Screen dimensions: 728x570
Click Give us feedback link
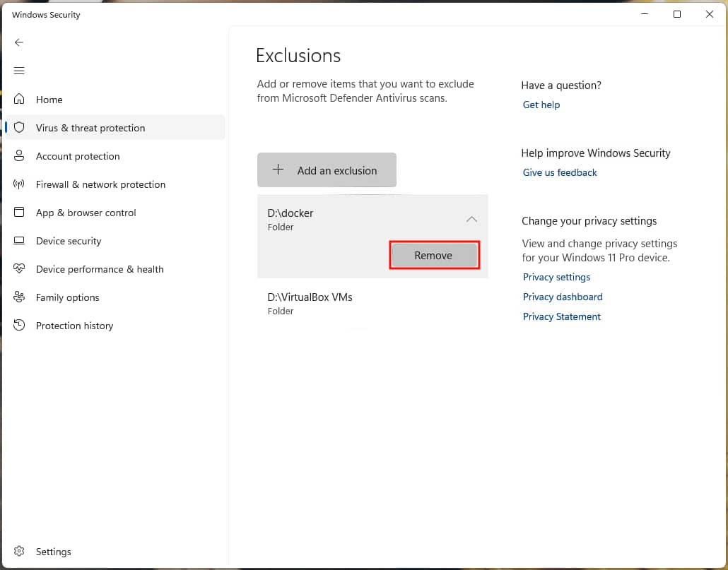pyautogui.click(x=560, y=172)
